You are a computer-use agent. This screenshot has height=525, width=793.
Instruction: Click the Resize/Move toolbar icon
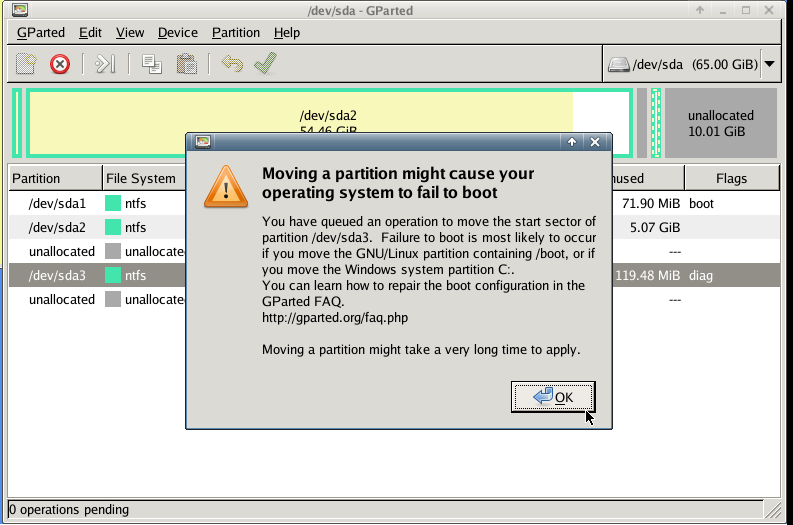coord(105,64)
